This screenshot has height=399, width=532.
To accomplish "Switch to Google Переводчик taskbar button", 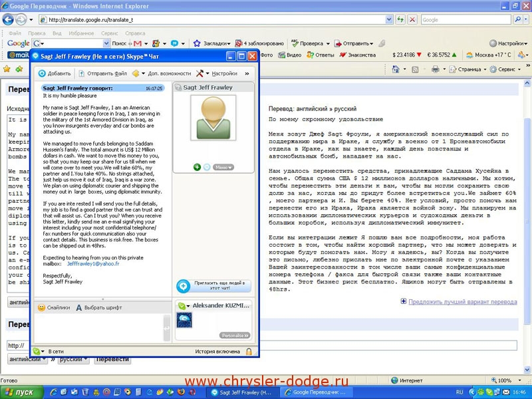I will tap(317, 392).
